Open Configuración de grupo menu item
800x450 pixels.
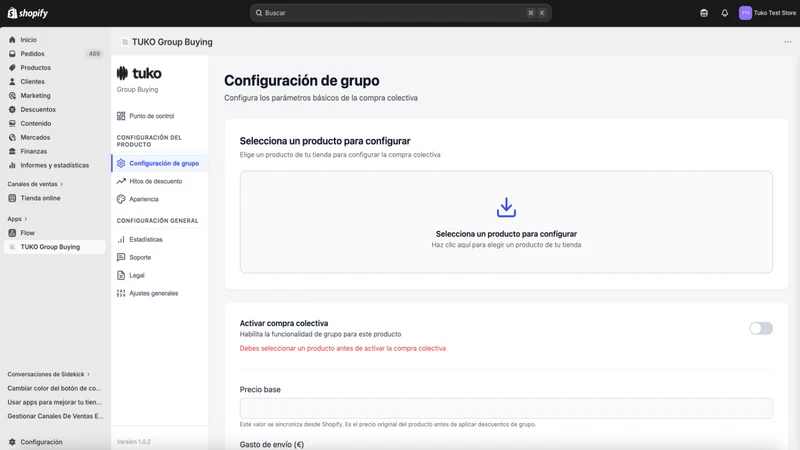[160, 163]
